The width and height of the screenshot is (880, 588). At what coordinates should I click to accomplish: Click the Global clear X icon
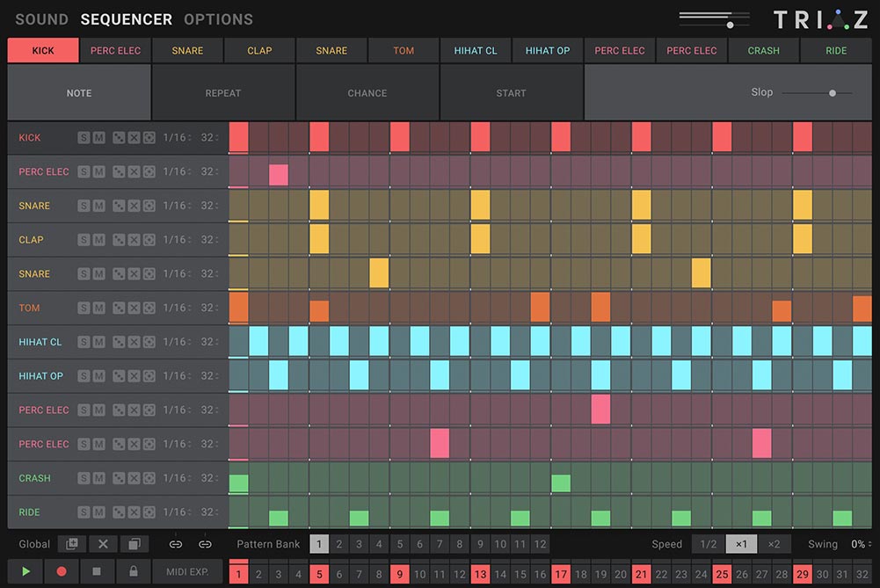tap(103, 544)
